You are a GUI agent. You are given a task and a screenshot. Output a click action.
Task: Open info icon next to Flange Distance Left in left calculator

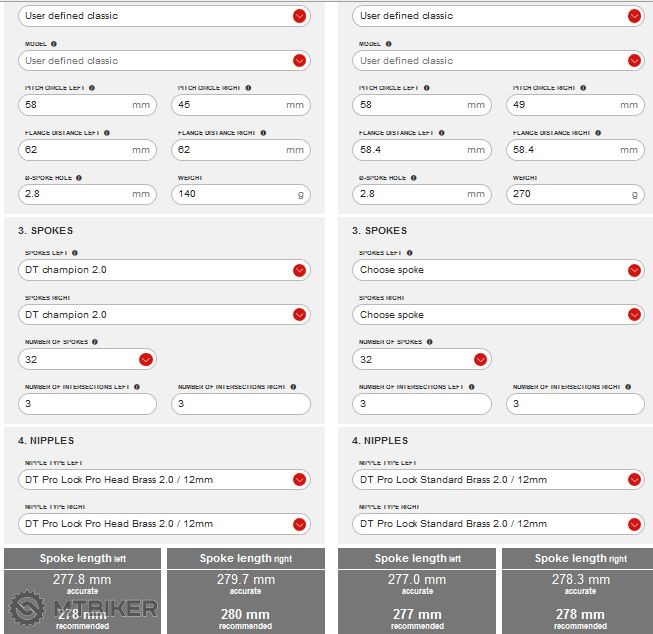(x=107, y=132)
